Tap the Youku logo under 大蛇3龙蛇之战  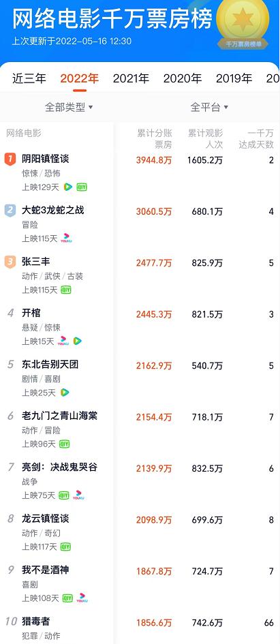(66, 239)
